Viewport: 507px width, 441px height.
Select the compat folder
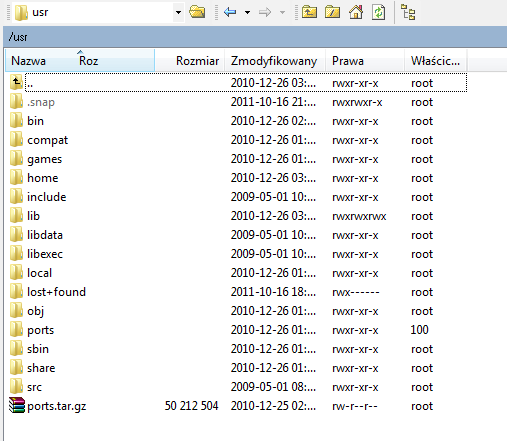(48, 140)
